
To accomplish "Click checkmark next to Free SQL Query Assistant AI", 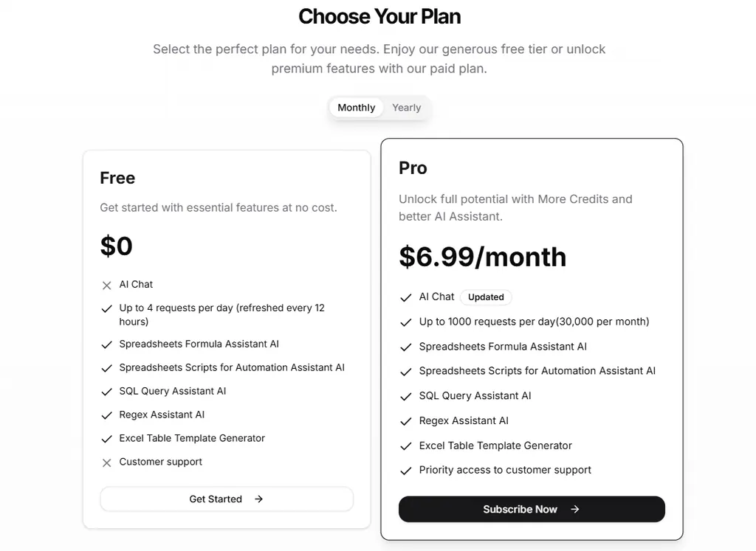I will click(x=106, y=392).
